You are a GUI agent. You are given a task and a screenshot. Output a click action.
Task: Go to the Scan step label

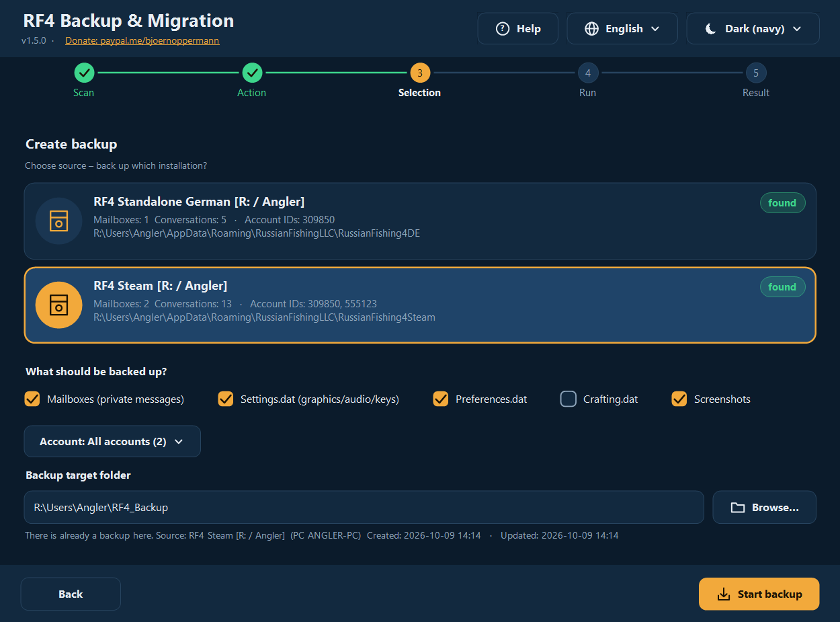pos(84,93)
